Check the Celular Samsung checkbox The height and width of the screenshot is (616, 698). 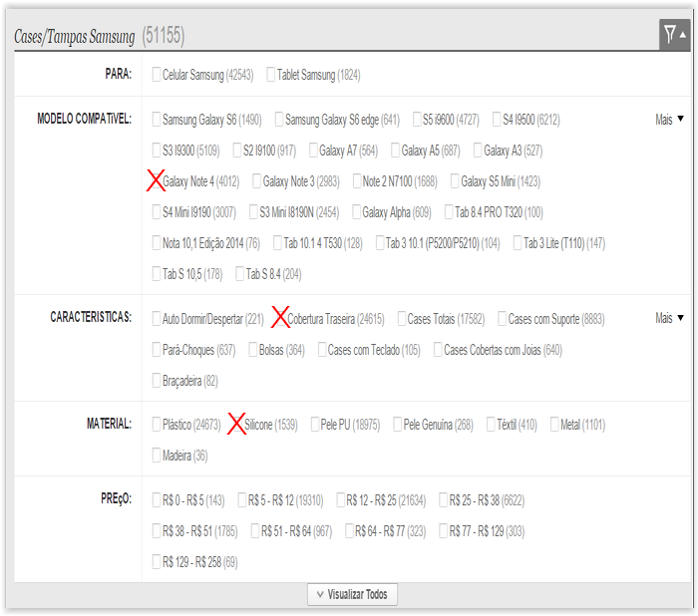157,75
